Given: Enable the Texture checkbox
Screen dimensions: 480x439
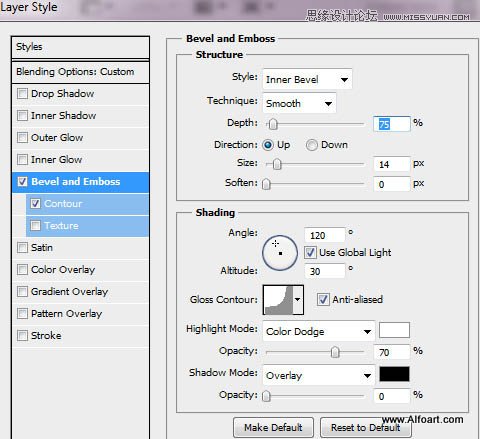Looking at the screenshot, I should tap(36, 226).
